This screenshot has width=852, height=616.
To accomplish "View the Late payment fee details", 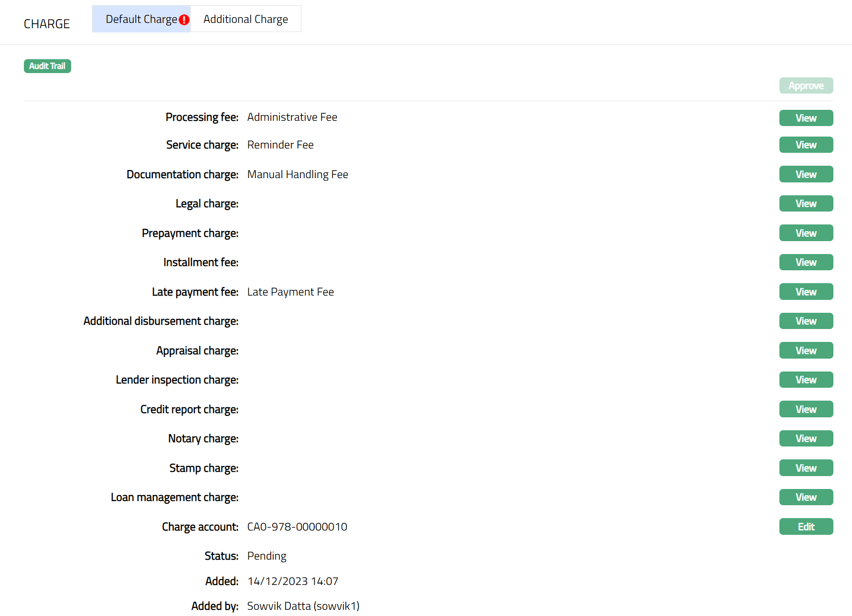I will click(806, 292).
